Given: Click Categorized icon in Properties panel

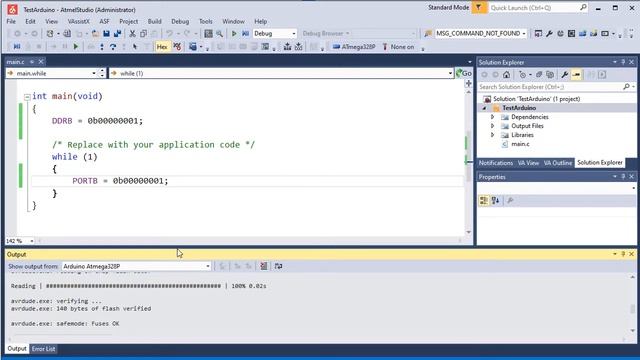Looking at the screenshot, I should tap(484, 200).
